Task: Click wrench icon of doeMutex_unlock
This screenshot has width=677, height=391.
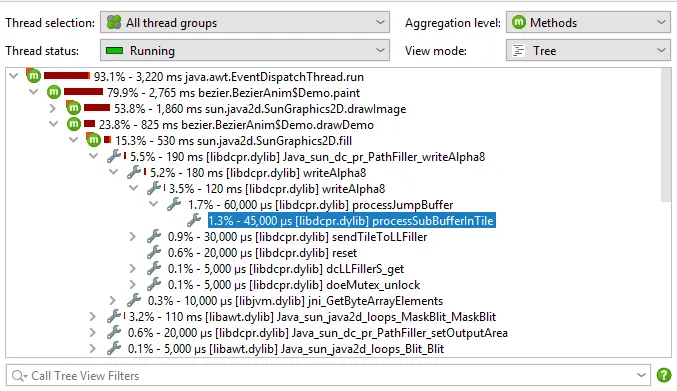Action: [154, 284]
